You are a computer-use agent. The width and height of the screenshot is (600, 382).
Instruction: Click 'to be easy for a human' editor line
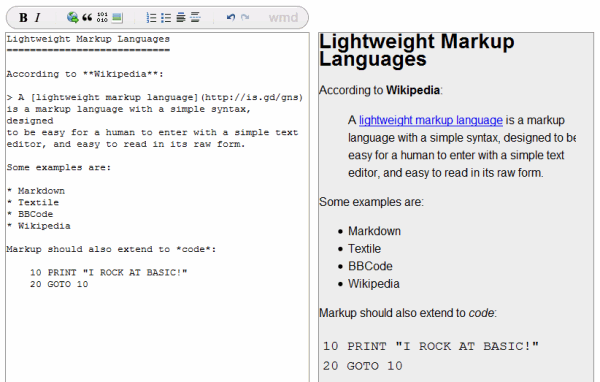(x=152, y=132)
